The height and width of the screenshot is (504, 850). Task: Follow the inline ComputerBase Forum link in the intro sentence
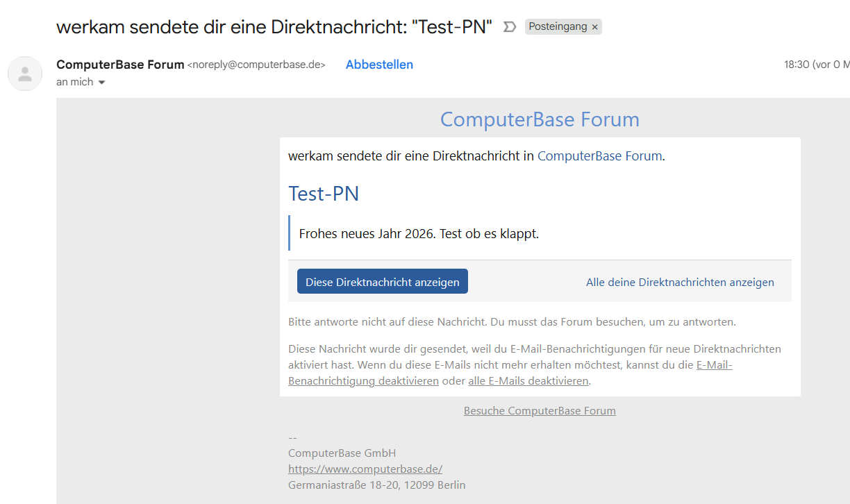[x=600, y=156]
